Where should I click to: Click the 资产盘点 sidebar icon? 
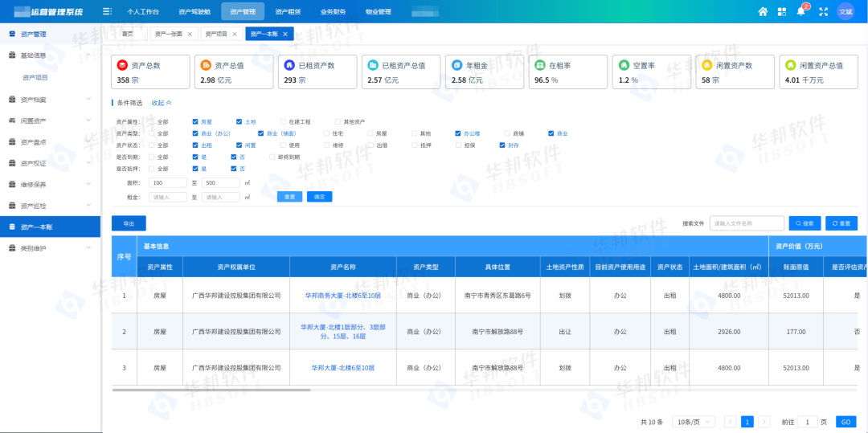coord(12,142)
